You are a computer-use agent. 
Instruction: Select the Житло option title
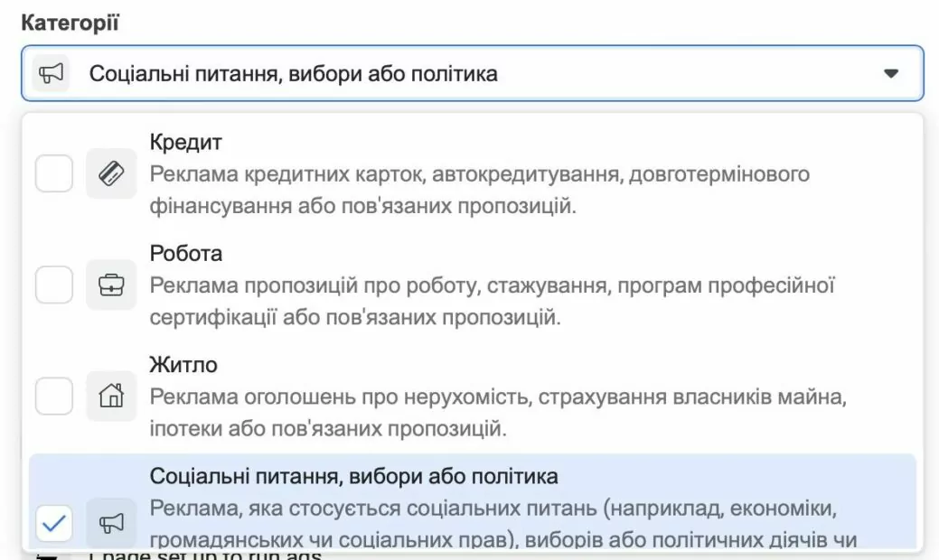click(183, 364)
